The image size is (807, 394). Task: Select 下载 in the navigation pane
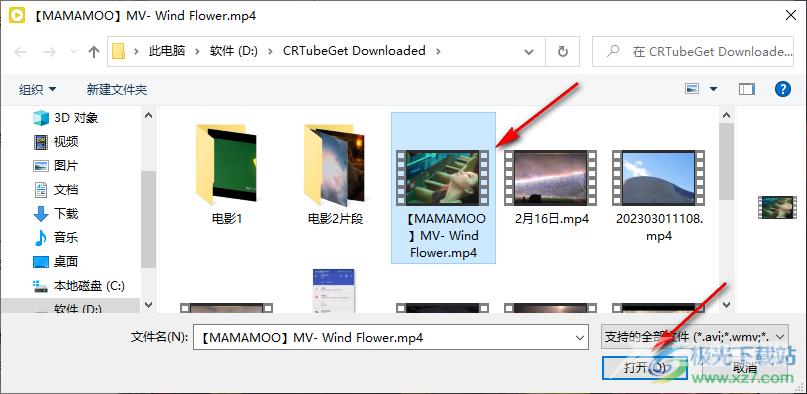[56, 213]
